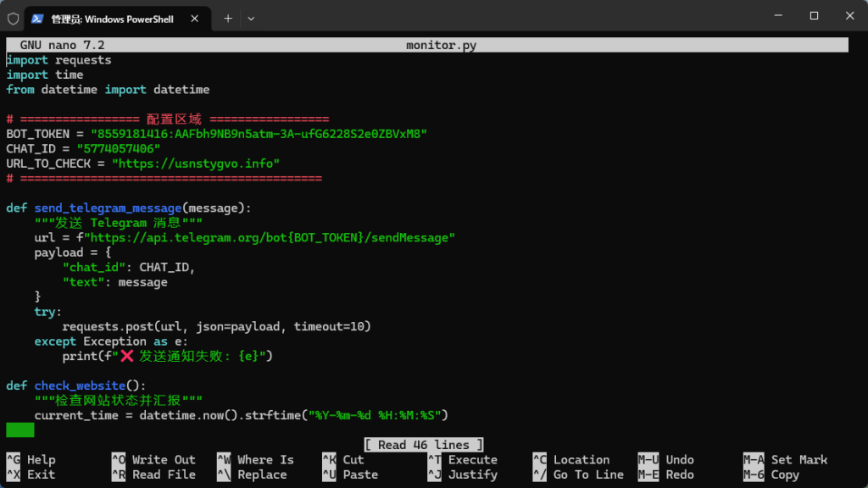Click the ^/ Go To Line shortcut
Screen dimensions: 868x488
pos(578,474)
